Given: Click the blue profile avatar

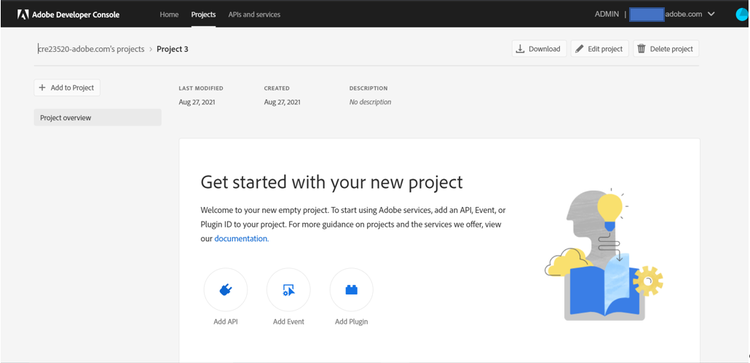Looking at the screenshot, I should [742, 14].
